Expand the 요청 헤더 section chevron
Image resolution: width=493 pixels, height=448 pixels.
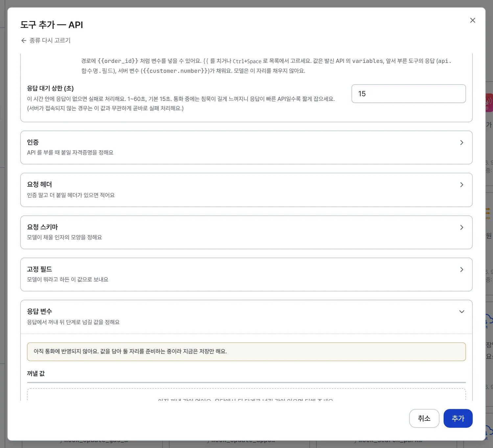462,185
